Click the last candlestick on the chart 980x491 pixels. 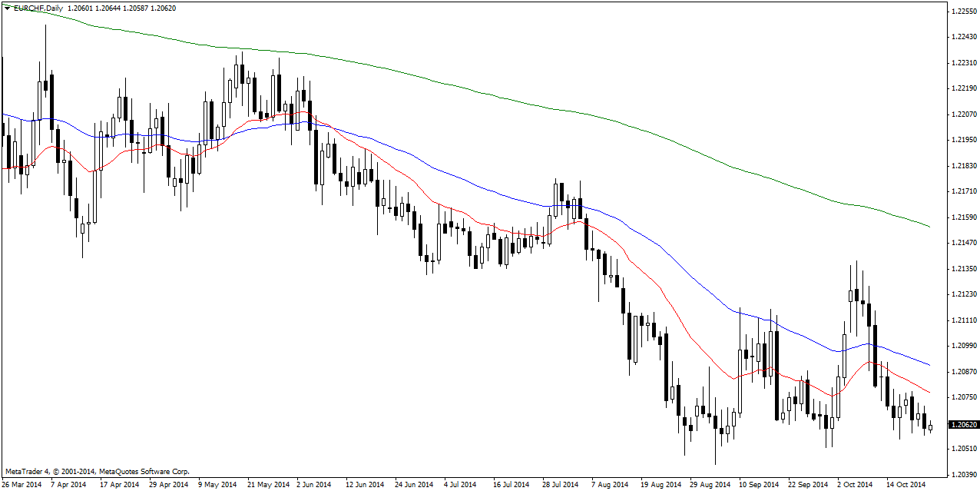(930, 427)
